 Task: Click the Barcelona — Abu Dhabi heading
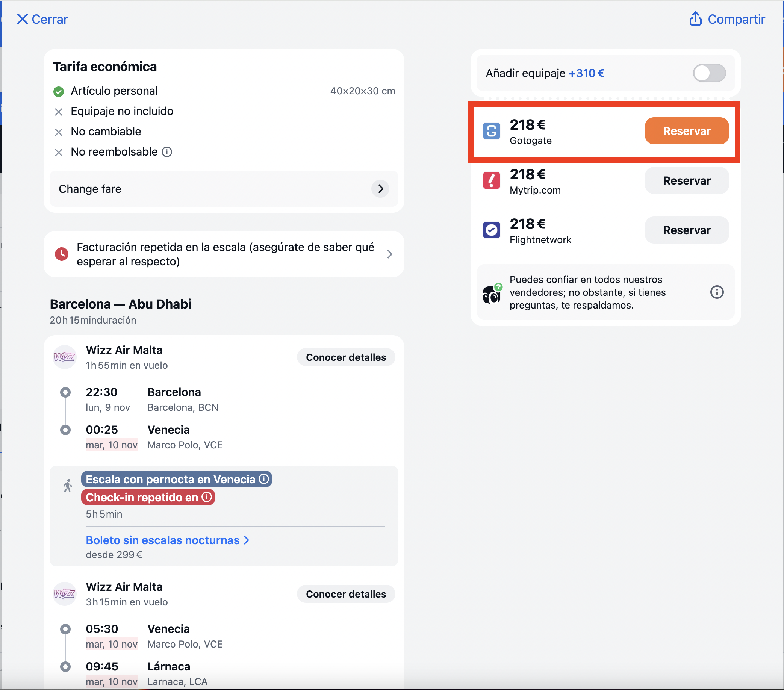click(120, 304)
